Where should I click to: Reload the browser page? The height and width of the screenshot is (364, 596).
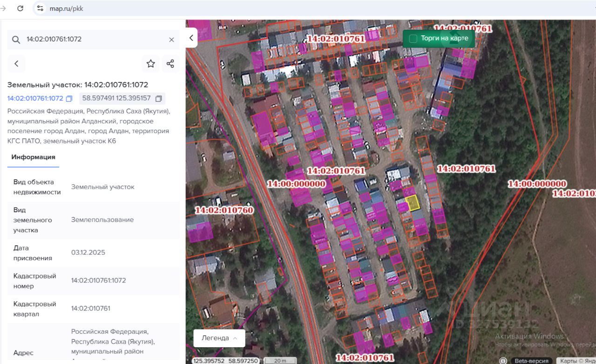click(20, 8)
